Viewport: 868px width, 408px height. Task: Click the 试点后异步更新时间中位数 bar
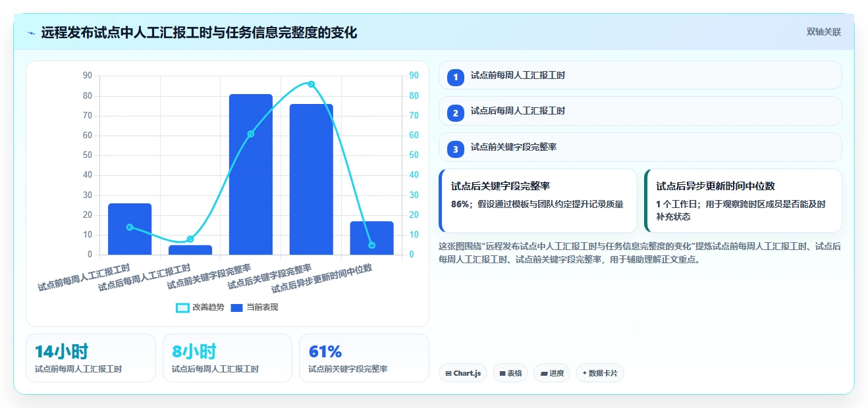pos(372,238)
